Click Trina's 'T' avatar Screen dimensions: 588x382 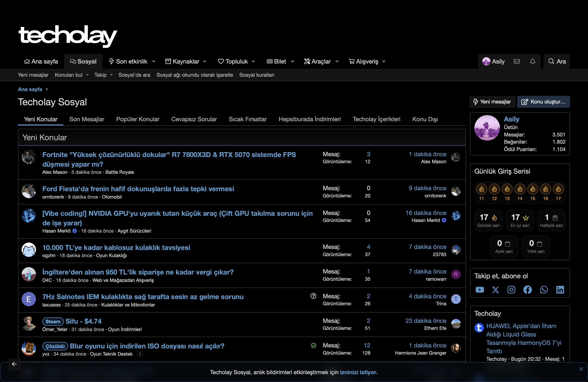coord(456,299)
